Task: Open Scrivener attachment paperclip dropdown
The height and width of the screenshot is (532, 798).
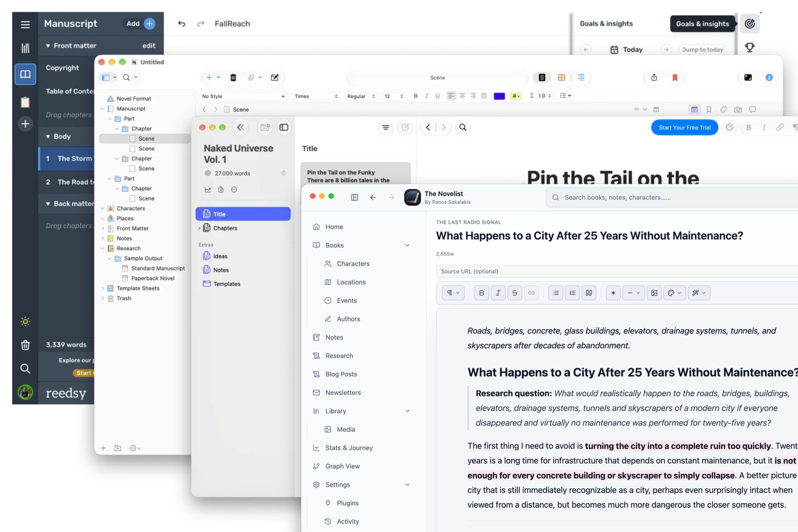Action: point(255,77)
